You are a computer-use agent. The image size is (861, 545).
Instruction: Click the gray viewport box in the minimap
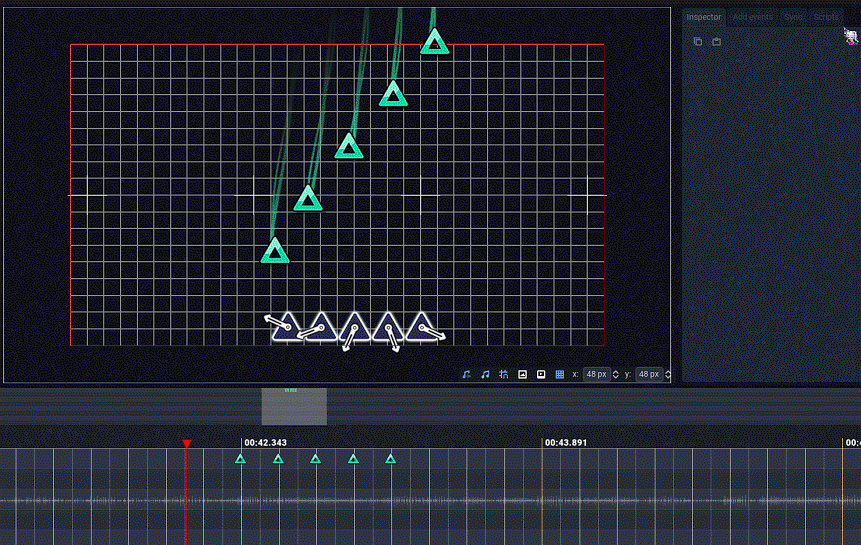(x=294, y=407)
